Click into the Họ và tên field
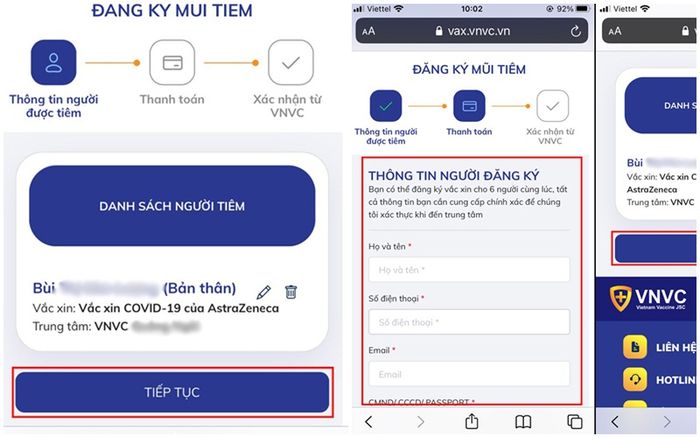Image resolution: width=700 pixels, height=438 pixels. point(469,270)
